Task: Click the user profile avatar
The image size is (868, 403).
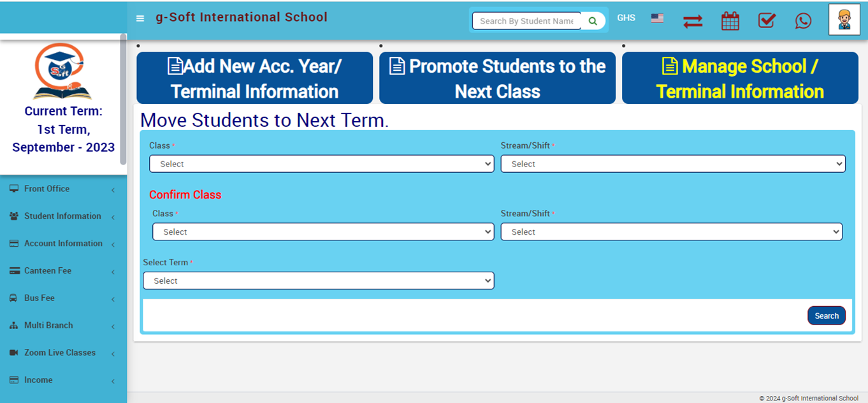Action: coord(844,20)
